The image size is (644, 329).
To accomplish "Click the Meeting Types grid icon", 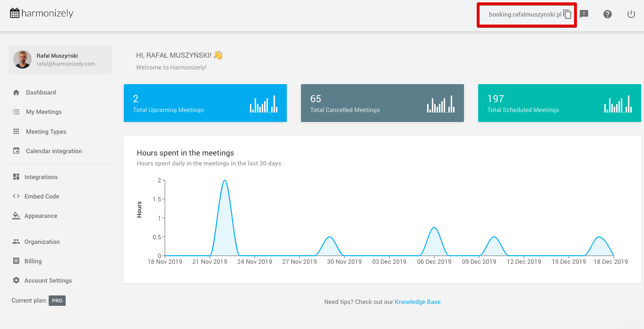I will 16,131.
